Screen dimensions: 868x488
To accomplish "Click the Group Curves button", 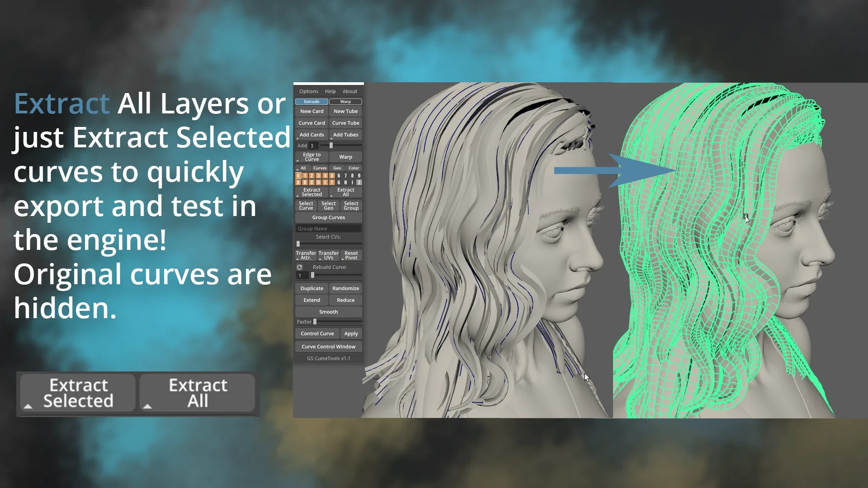I will pos(329,217).
